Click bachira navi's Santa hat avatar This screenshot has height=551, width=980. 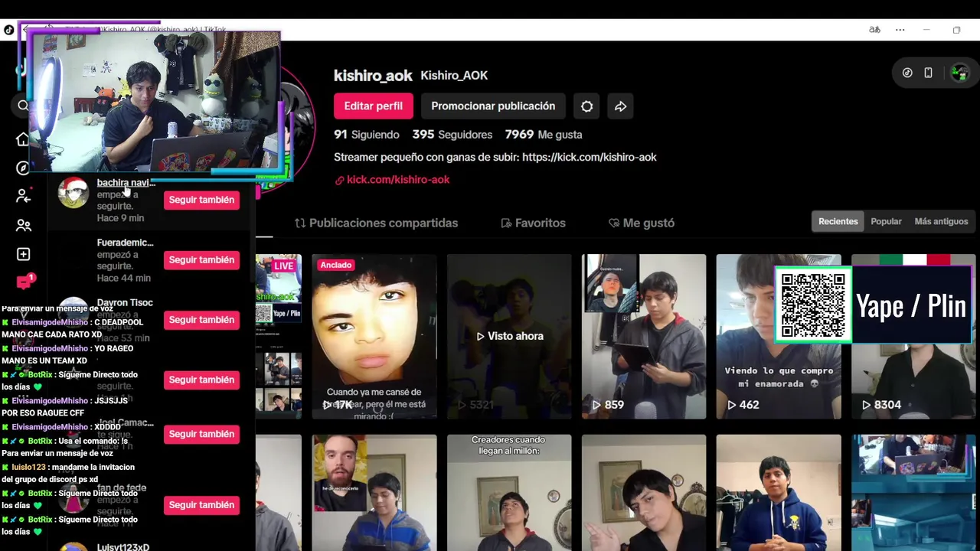73,192
